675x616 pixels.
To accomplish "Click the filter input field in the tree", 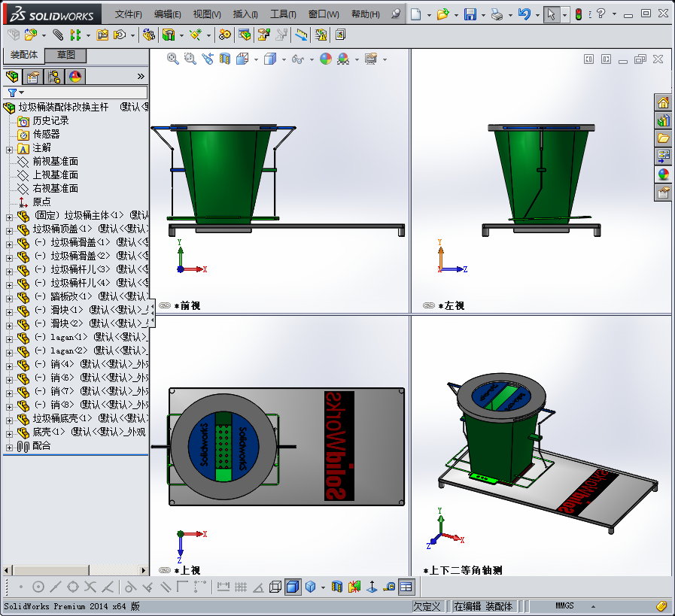I will (86, 93).
